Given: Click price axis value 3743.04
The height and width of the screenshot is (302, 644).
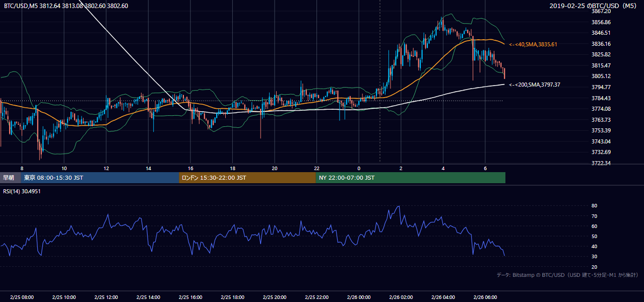Looking at the screenshot, I should 601,141.
